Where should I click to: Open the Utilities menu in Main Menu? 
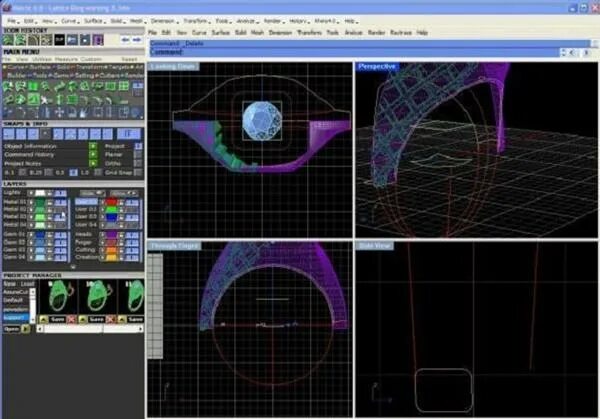click(x=42, y=59)
